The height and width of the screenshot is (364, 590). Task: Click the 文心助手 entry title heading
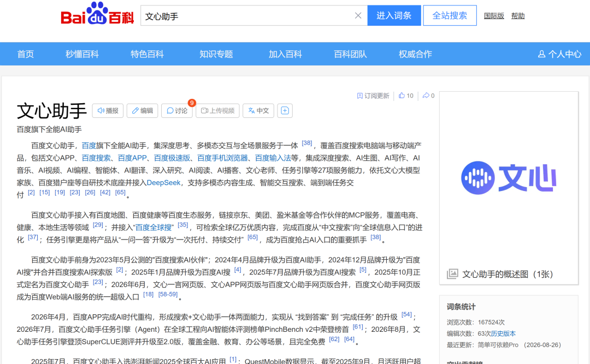(x=52, y=111)
